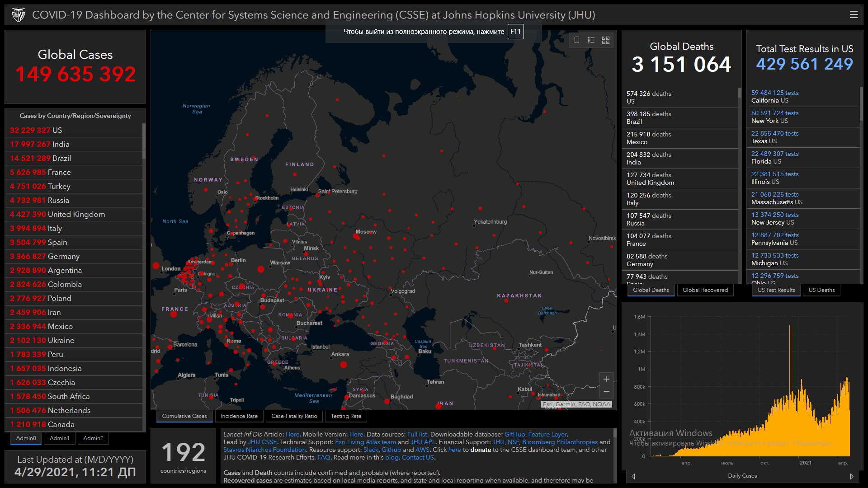Image resolution: width=868 pixels, height=488 pixels.
Task: Switch to the US Deaths tab
Action: pyautogui.click(x=821, y=290)
